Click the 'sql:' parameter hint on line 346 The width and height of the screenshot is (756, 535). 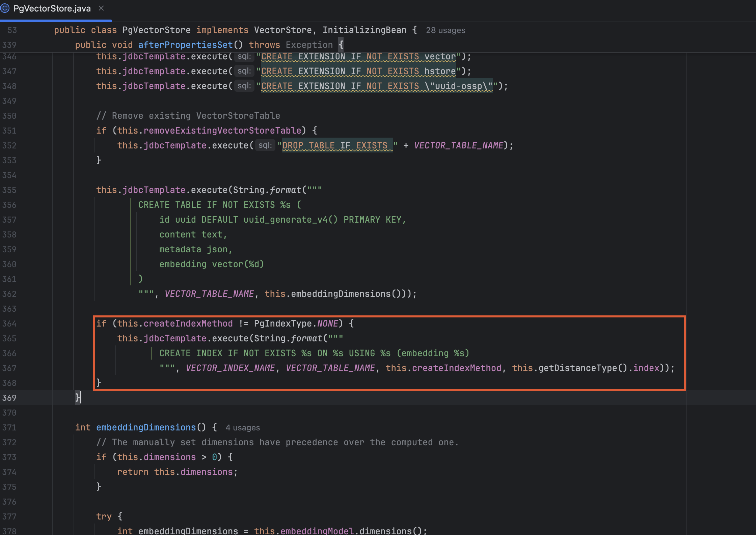[244, 56]
